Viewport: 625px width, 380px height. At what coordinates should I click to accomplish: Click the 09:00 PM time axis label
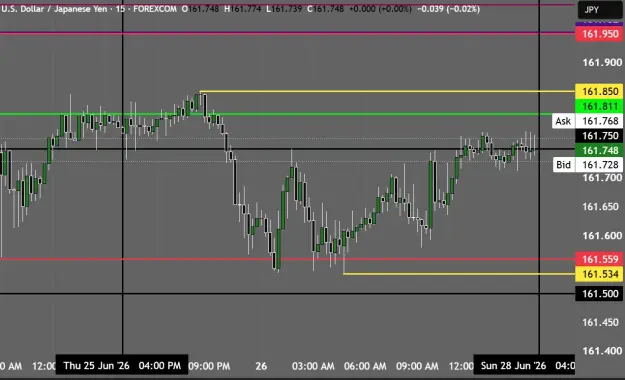[209, 366]
